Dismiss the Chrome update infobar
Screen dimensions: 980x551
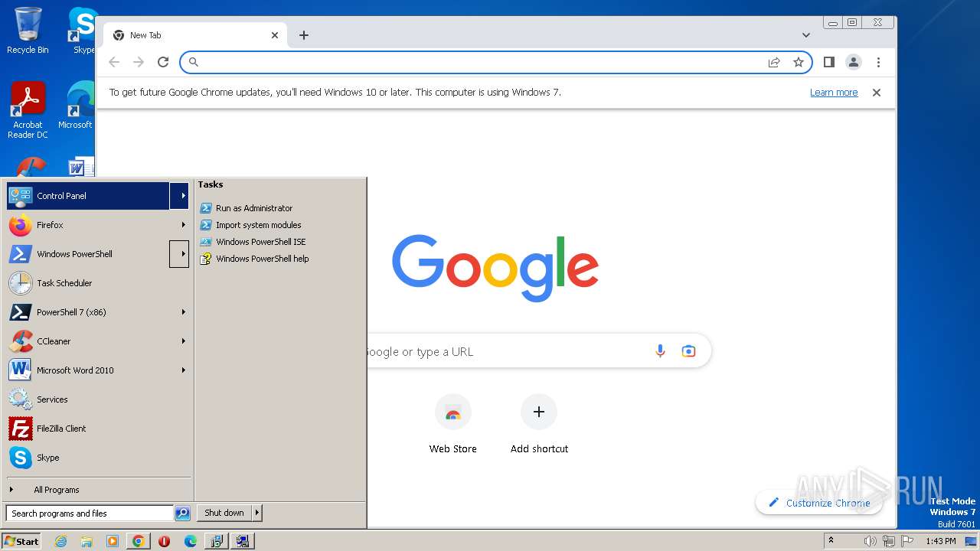coord(877,93)
